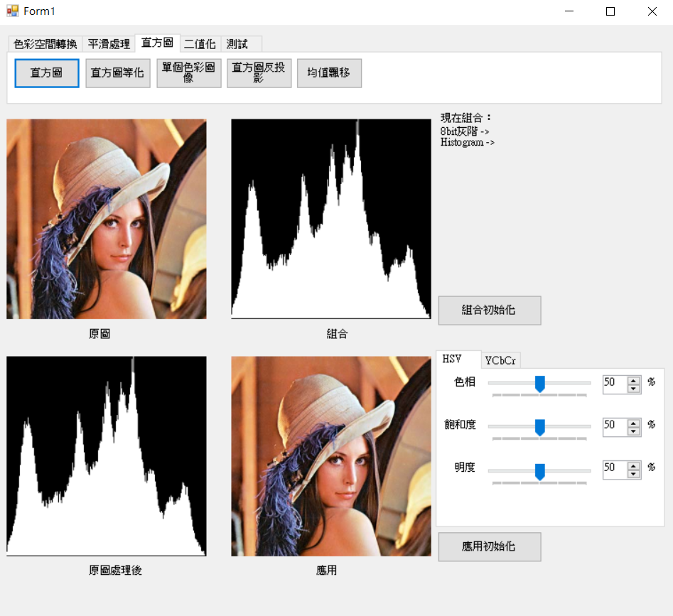
Task: Click the 原圖處理後 caption label
Action: pos(115,570)
